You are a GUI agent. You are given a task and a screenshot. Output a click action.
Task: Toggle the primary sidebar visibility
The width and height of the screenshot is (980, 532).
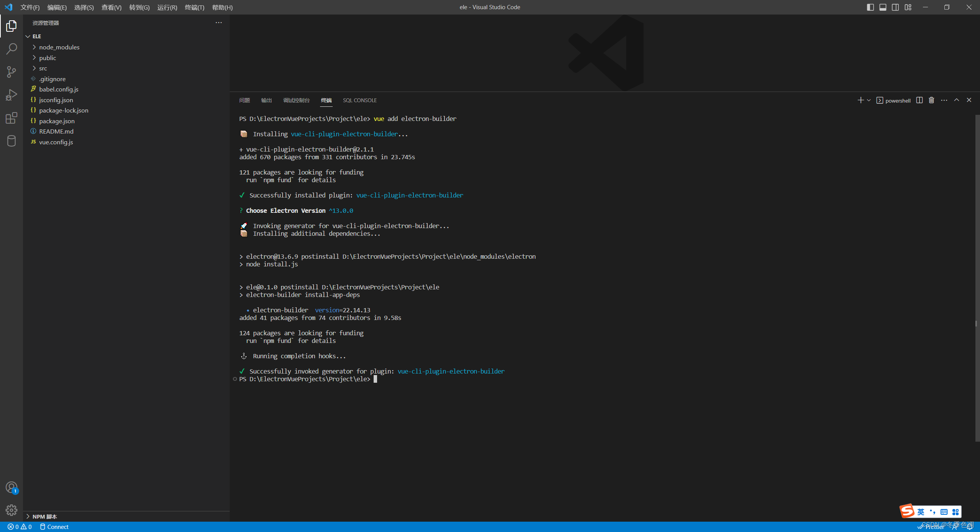click(870, 7)
